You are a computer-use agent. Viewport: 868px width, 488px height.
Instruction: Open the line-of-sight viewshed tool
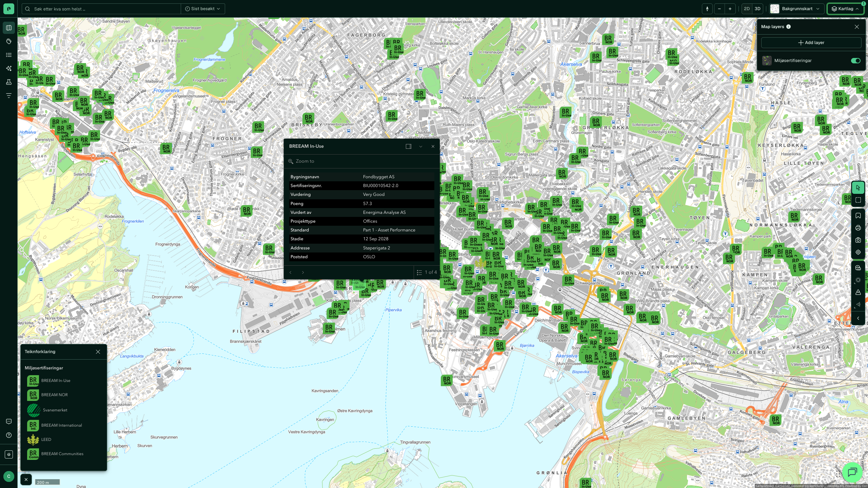[858, 304]
